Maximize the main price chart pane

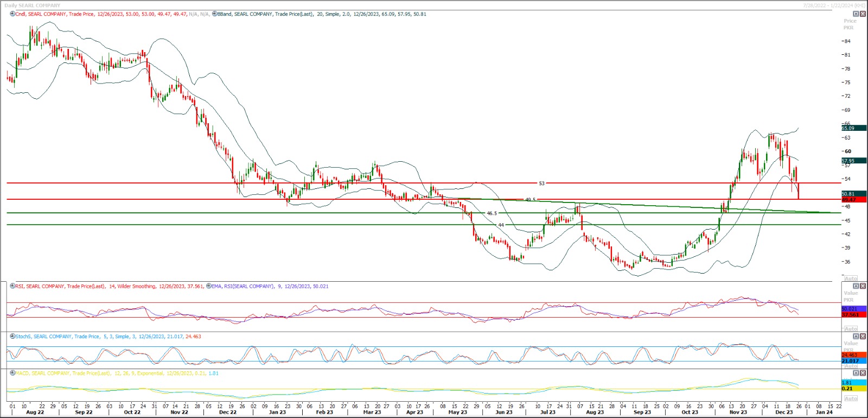[856, 14]
